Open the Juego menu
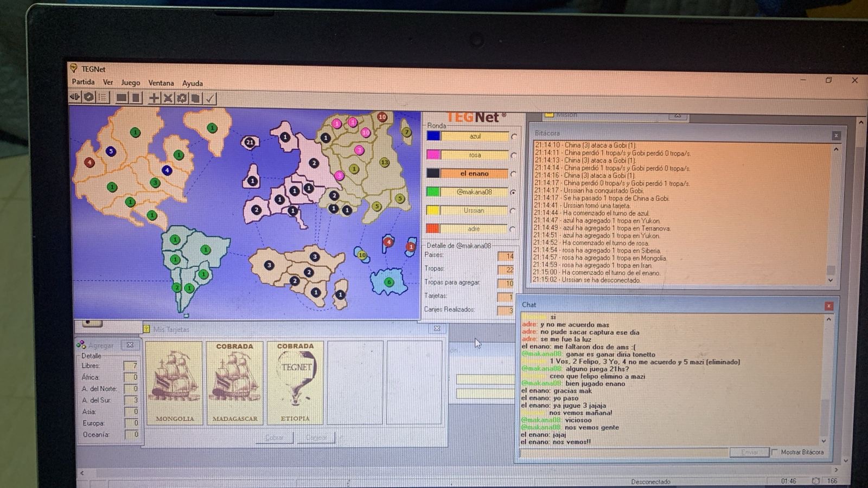Viewport: 868px width, 488px height. click(130, 83)
